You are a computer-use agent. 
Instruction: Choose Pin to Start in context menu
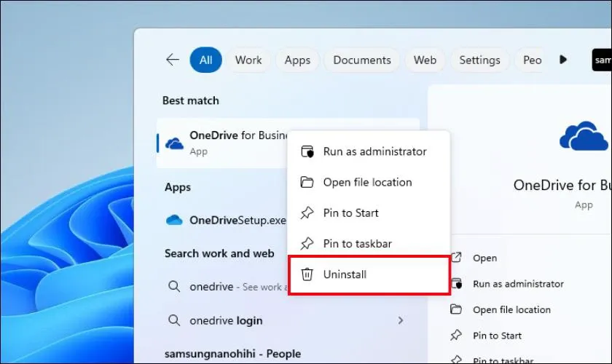(x=369, y=213)
